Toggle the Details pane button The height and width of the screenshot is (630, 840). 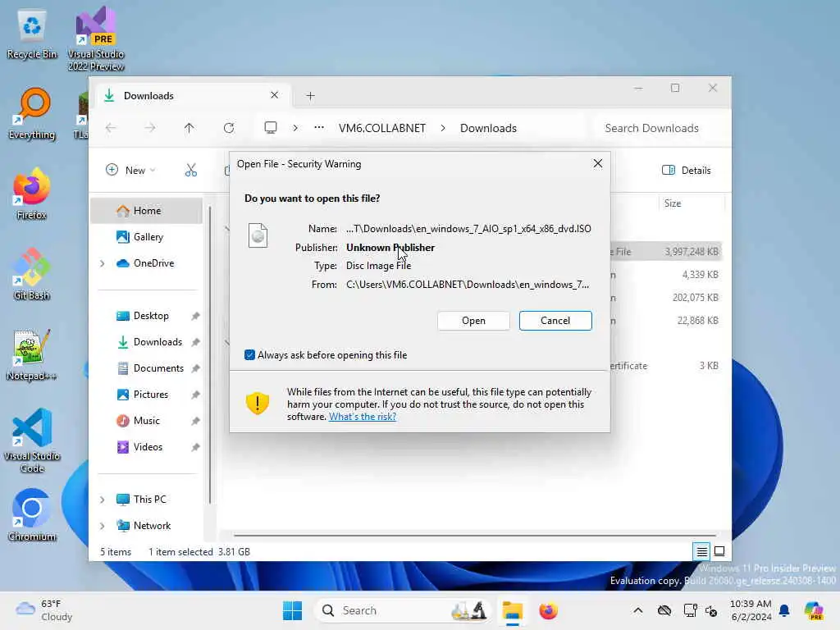click(687, 171)
